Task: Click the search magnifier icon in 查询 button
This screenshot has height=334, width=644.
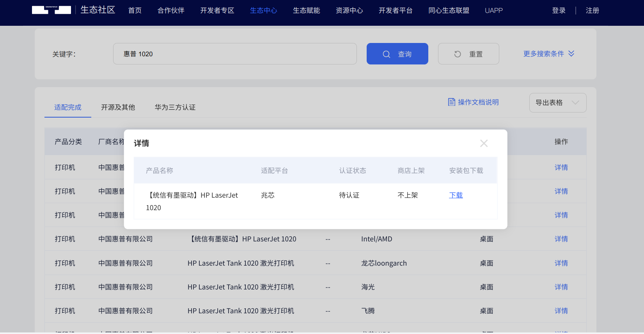Action: [x=386, y=54]
